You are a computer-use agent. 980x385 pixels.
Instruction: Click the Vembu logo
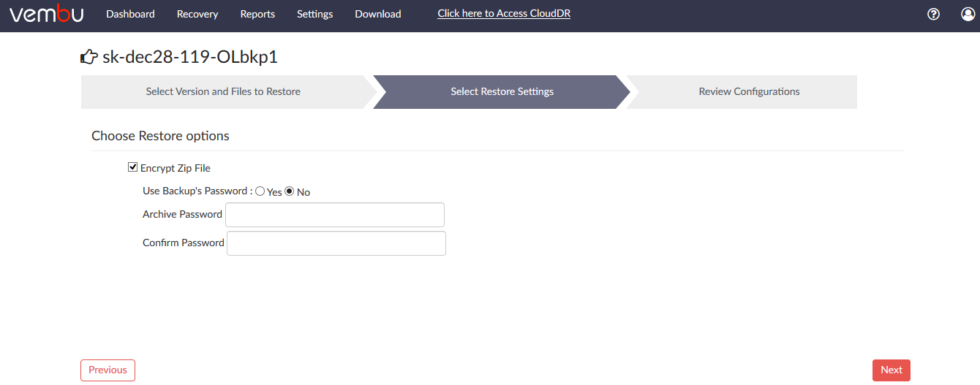[x=47, y=15]
